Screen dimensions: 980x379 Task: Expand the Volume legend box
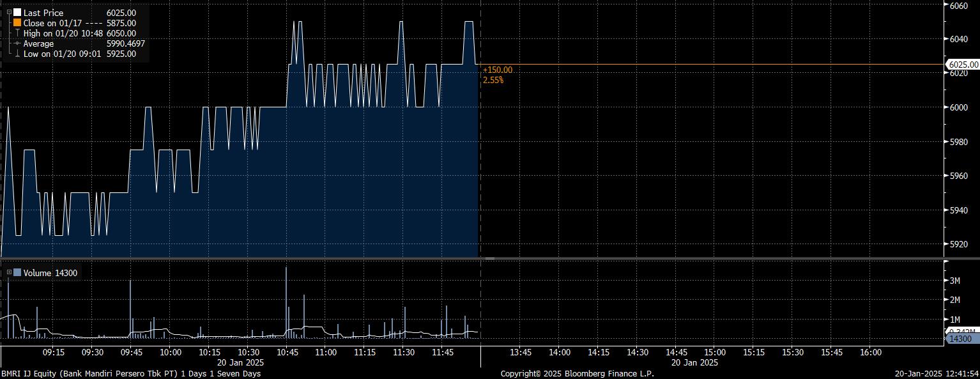point(9,273)
